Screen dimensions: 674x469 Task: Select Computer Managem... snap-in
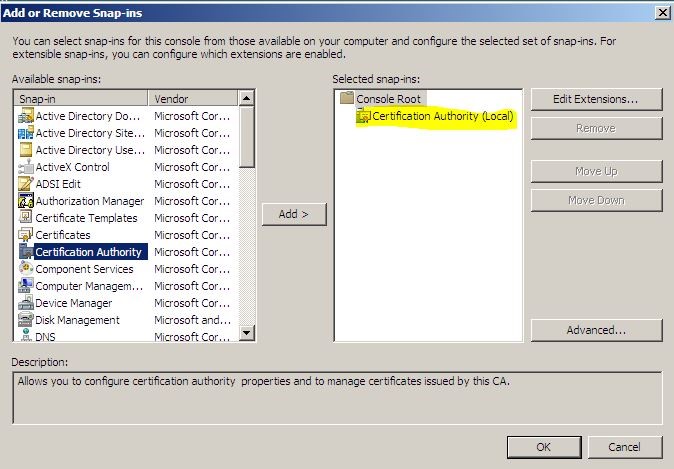tap(89, 286)
